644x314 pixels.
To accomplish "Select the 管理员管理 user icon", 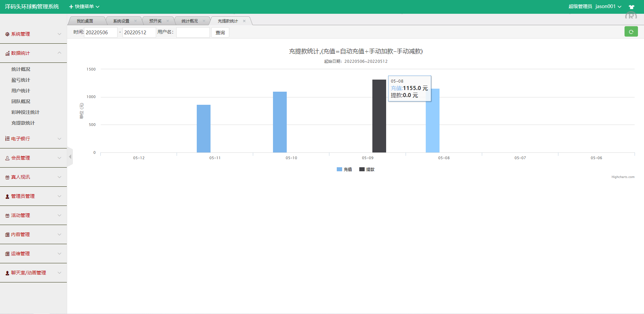I will 7,196.
